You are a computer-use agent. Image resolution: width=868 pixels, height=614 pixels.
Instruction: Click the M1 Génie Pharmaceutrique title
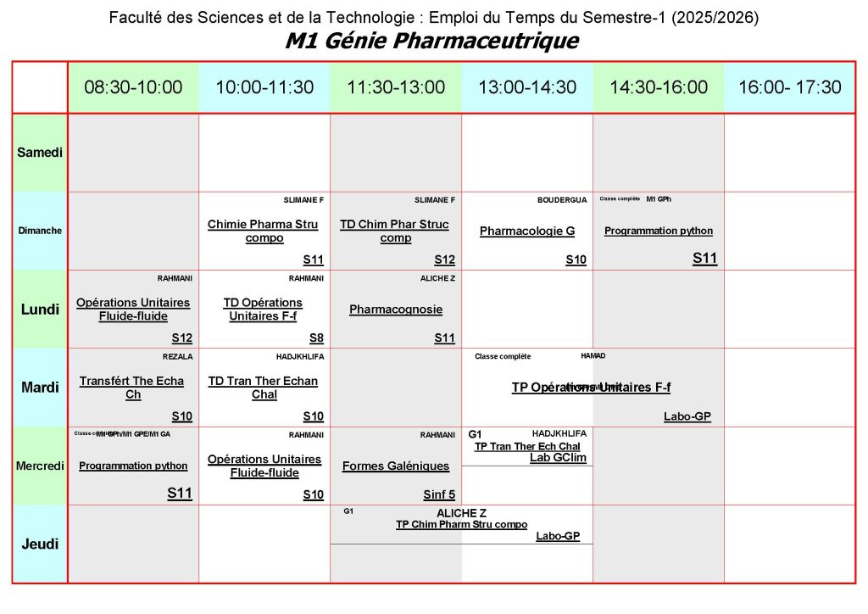coord(432,41)
